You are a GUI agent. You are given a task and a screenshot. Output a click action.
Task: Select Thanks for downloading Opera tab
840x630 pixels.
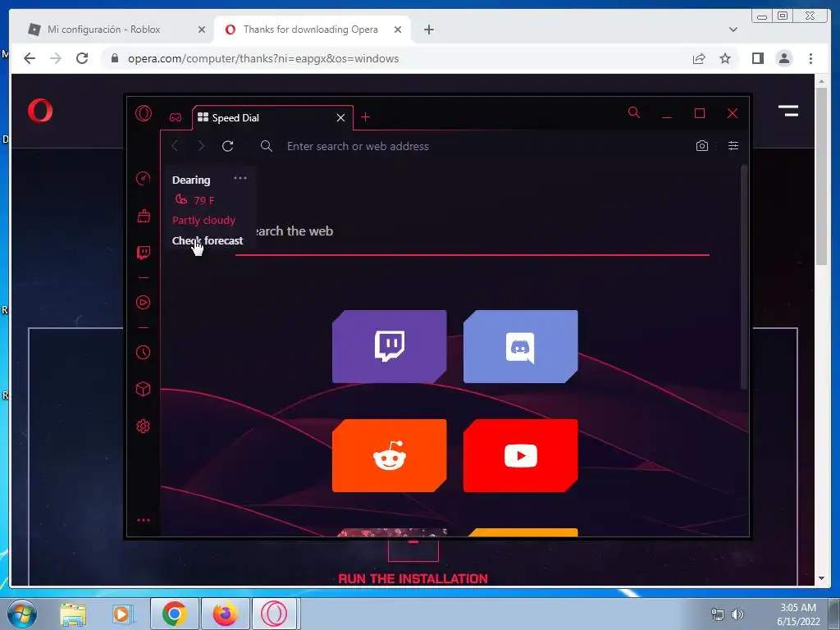pyautogui.click(x=311, y=30)
